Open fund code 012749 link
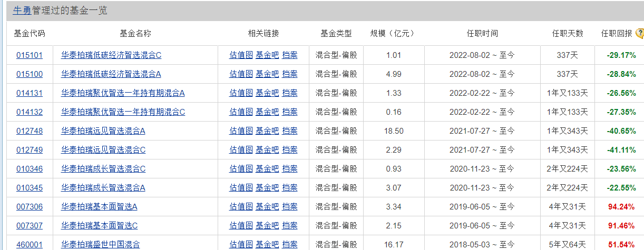 click(30, 149)
